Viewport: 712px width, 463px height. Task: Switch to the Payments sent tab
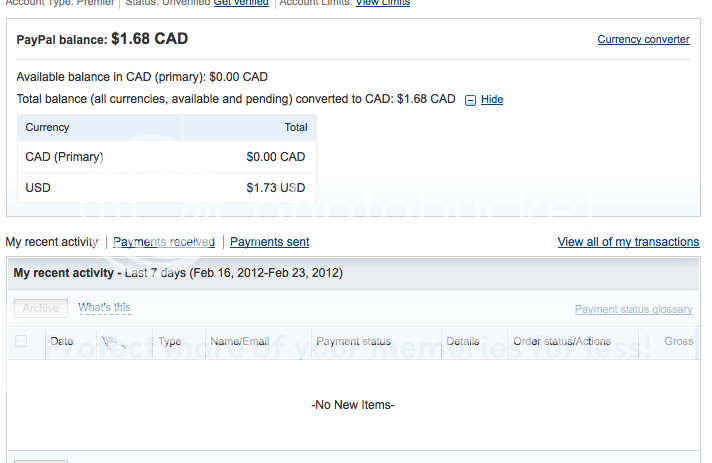click(269, 242)
